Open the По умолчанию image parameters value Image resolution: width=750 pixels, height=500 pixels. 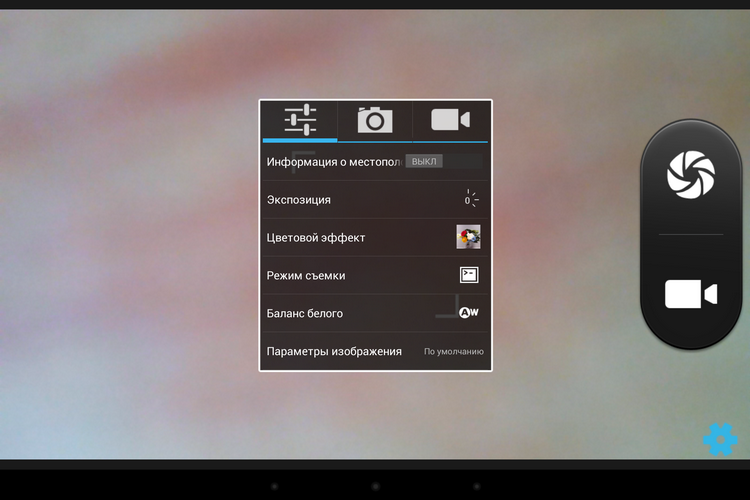(x=453, y=351)
